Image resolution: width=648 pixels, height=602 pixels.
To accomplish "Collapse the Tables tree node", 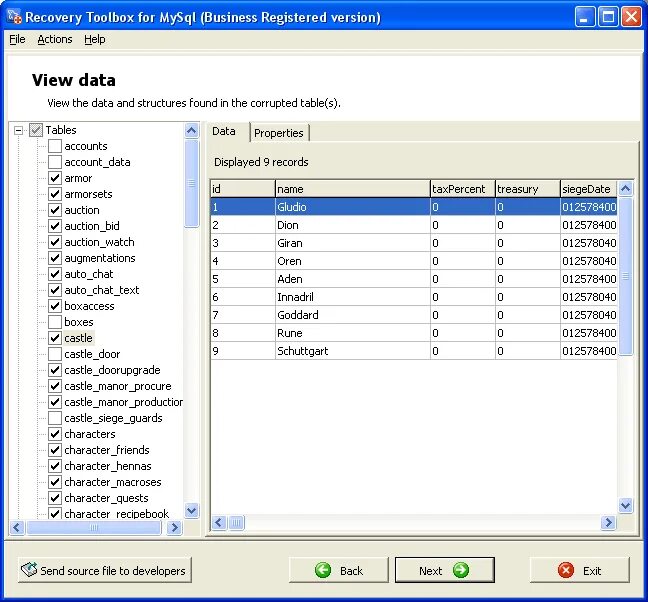I will 18,131.
